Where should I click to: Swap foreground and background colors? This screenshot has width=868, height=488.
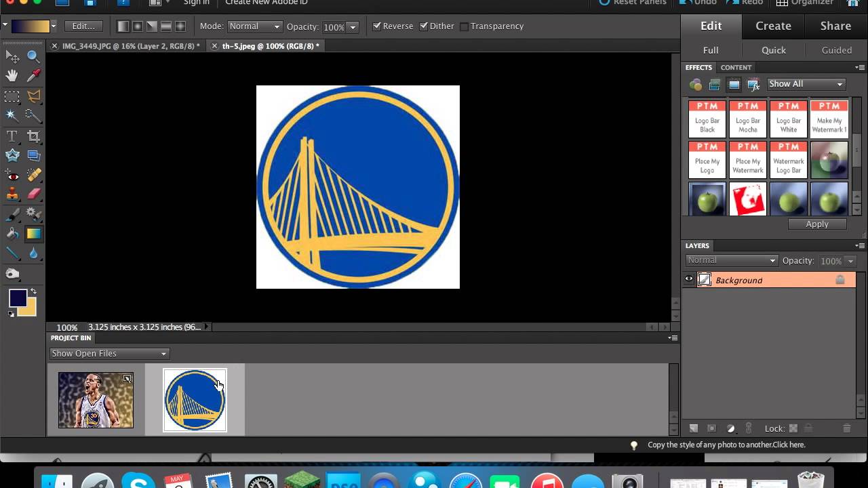pyautogui.click(x=33, y=291)
